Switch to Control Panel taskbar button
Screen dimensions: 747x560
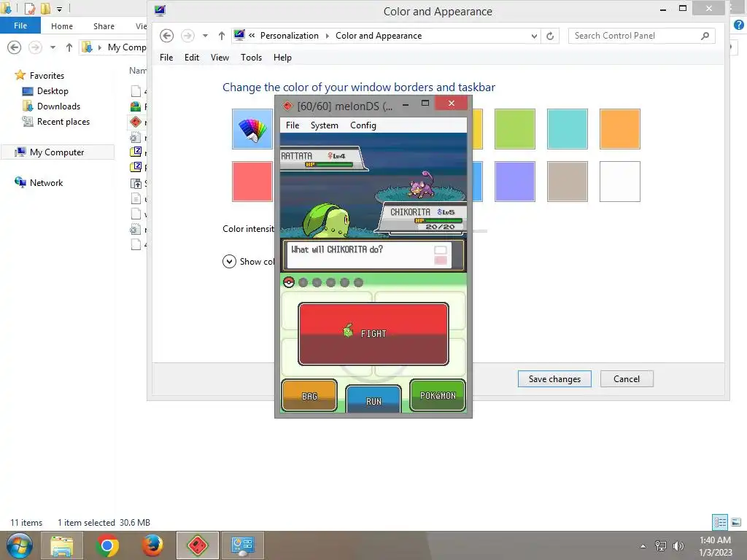[243, 545]
